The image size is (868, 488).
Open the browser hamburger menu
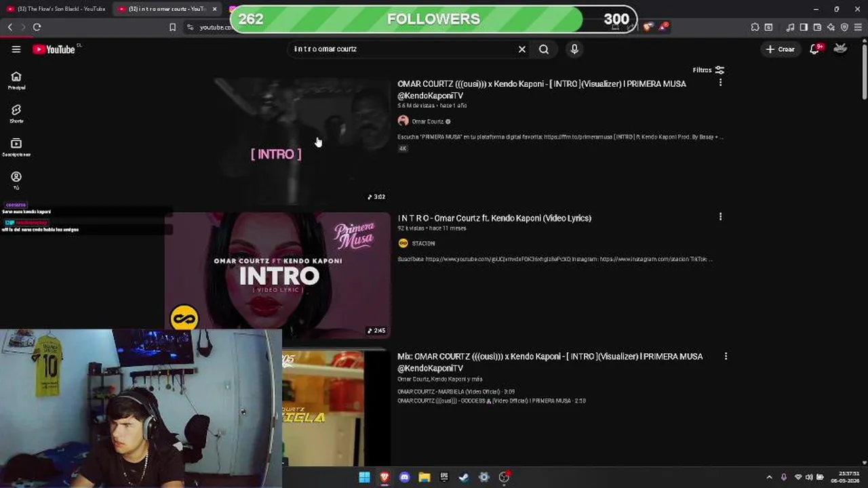coord(858,27)
